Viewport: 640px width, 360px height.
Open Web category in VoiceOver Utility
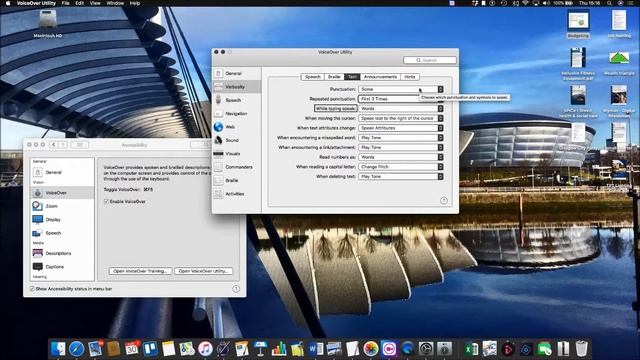(237, 127)
